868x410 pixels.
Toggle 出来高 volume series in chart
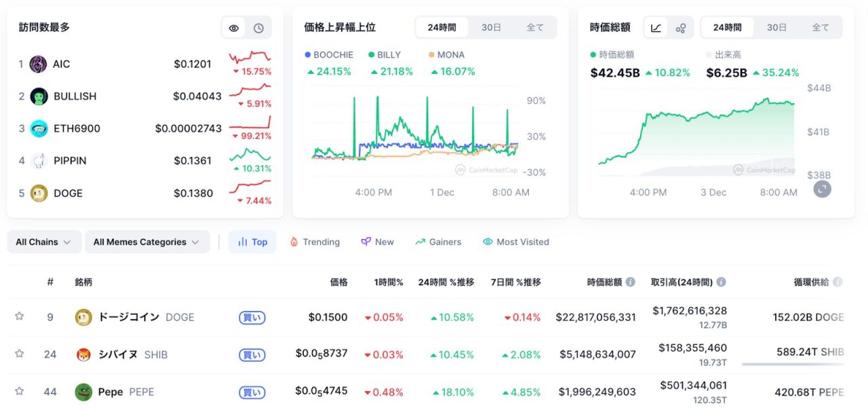pos(724,54)
